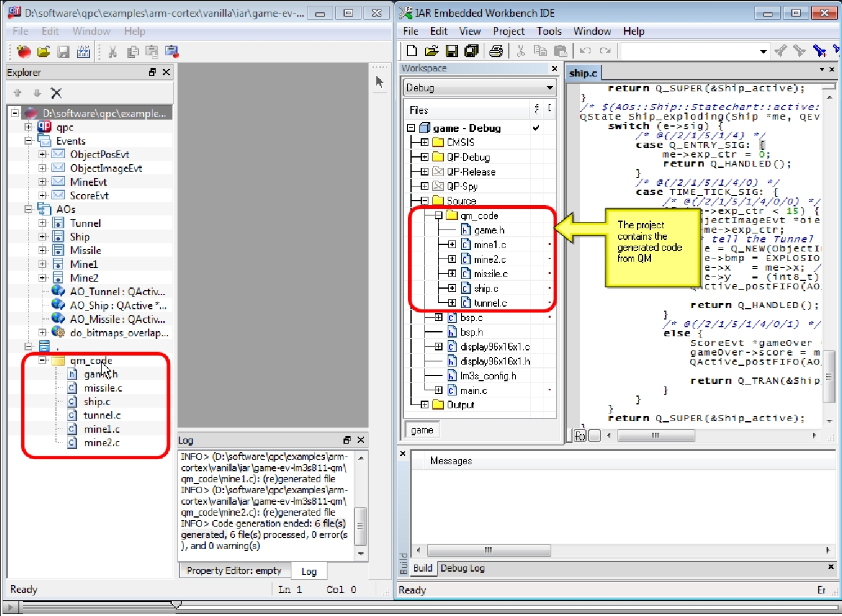Select the pointer tool in QM side toolbar
The height and width of the screenshot is (616, 842).
click(x=380, y=82)
